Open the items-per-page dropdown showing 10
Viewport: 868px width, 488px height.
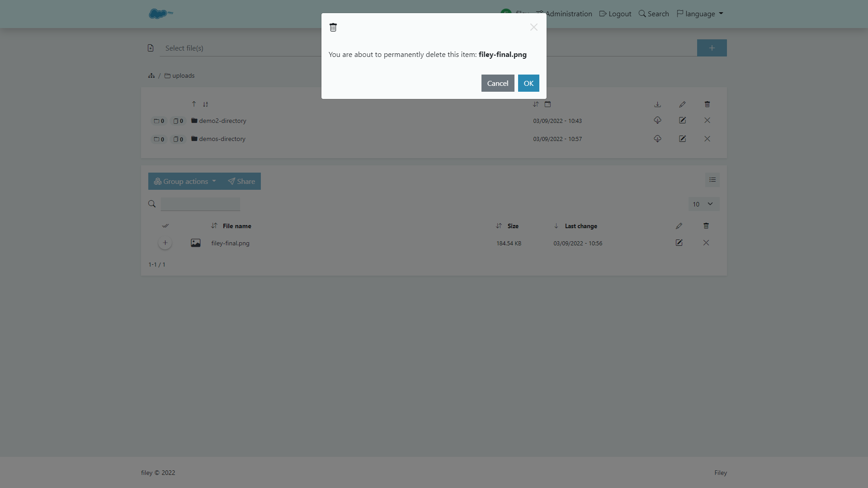[x=703, y=204]
